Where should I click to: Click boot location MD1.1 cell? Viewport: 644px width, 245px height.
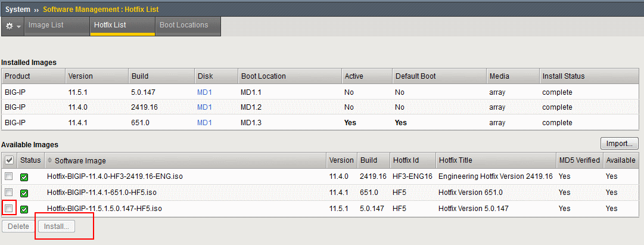pos(251,92)
